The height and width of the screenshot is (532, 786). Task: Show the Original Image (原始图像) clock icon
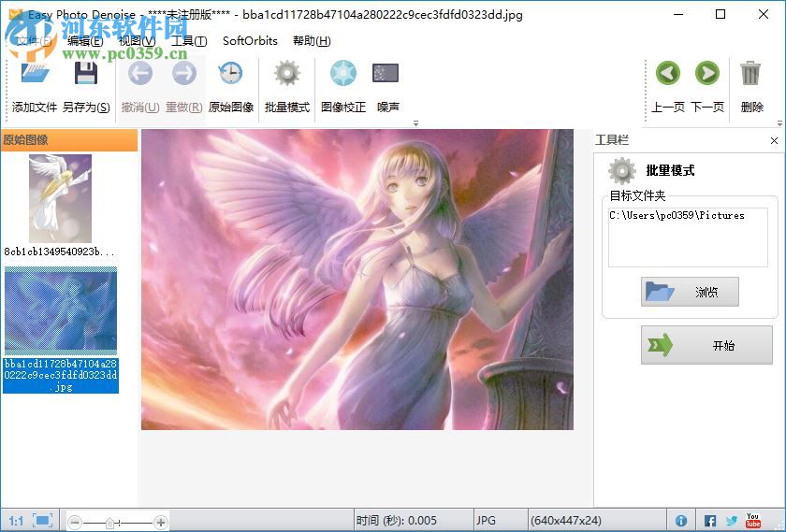pyautogui.click(x=230, y=74)
